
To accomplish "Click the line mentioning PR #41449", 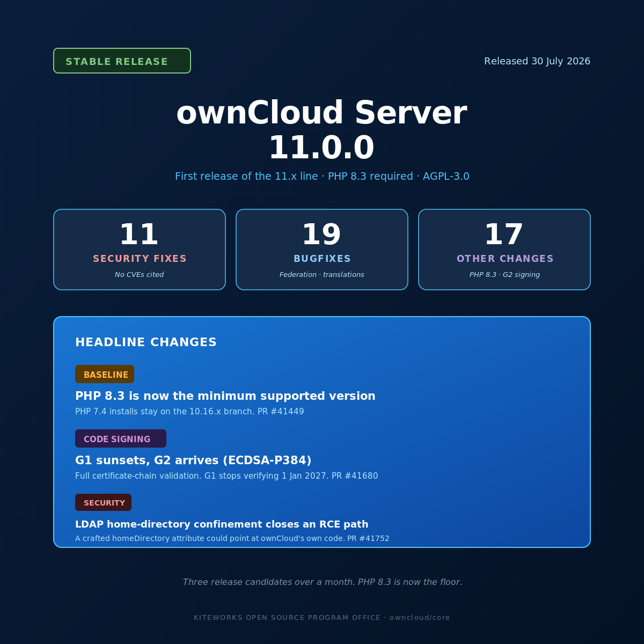I will click(x=189, y=412).
